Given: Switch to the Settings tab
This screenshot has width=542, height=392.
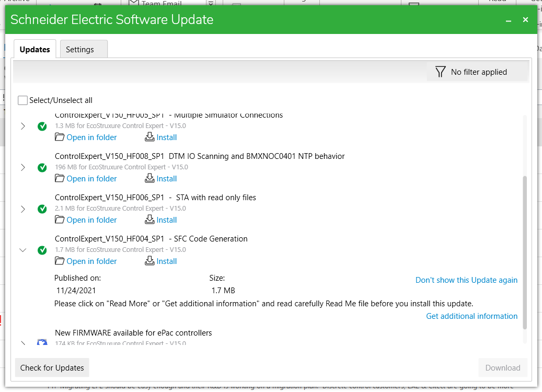Looking at the screenshot, I should pos(84,50).
